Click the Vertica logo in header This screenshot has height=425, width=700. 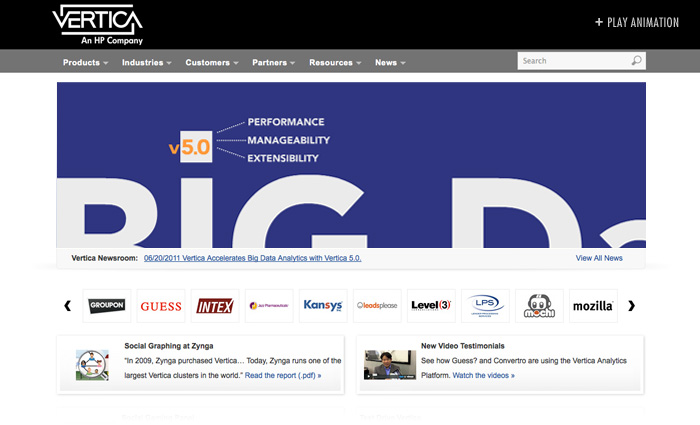coord(97,24)
